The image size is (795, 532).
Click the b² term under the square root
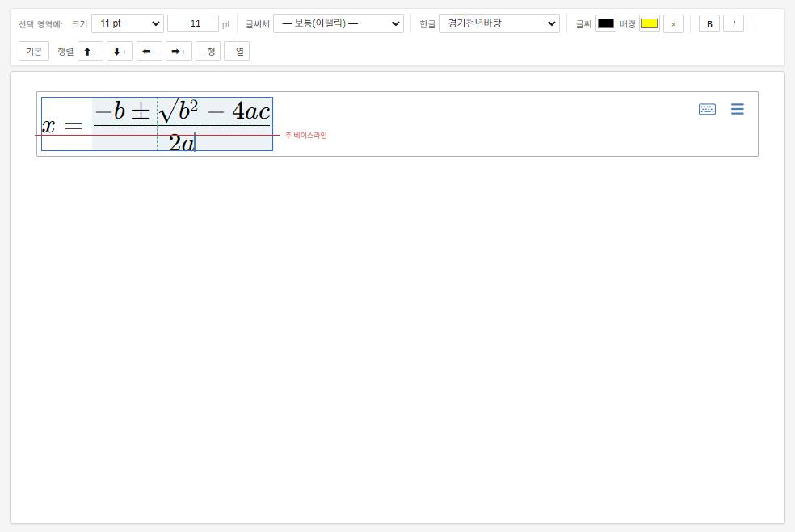tap(188, 111)
